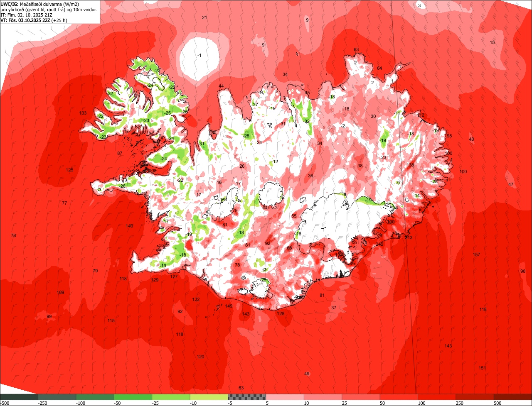Click the map value '-27' in north Iceland
Screen dimensions: 532x406
(255, 105)
